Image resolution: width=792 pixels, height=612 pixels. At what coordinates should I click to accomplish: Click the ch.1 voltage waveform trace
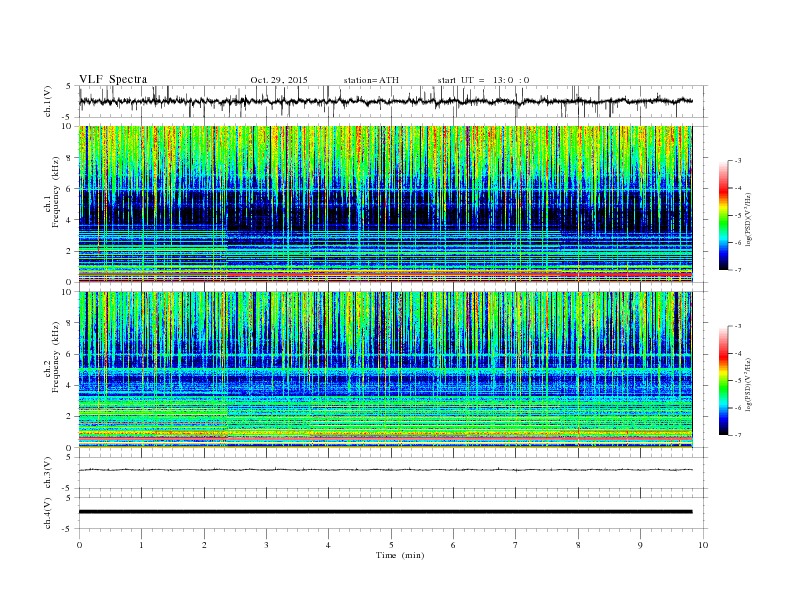tap(385, 101)
